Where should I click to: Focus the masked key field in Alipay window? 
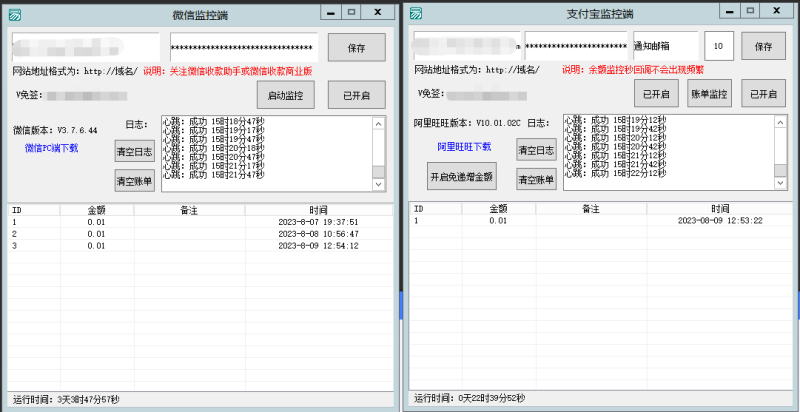click(x=576, y=46)
